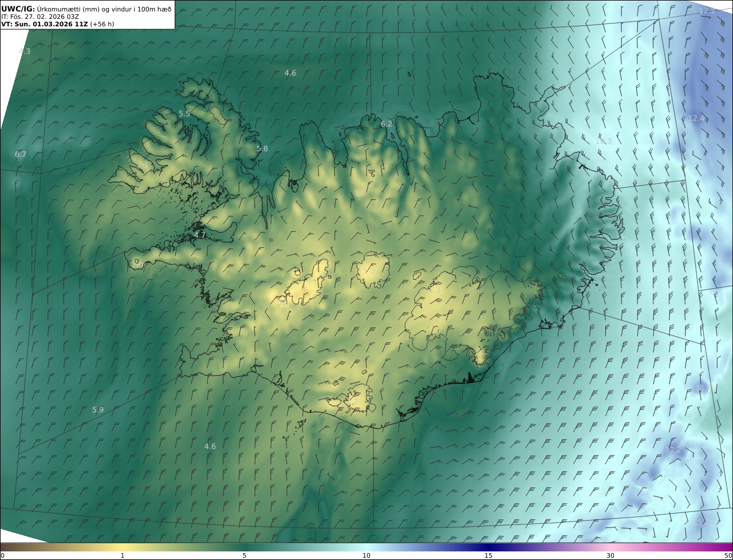Click the 50 tick on the color scale
Viewport: 733px width, 560px height.
(728, 555)
